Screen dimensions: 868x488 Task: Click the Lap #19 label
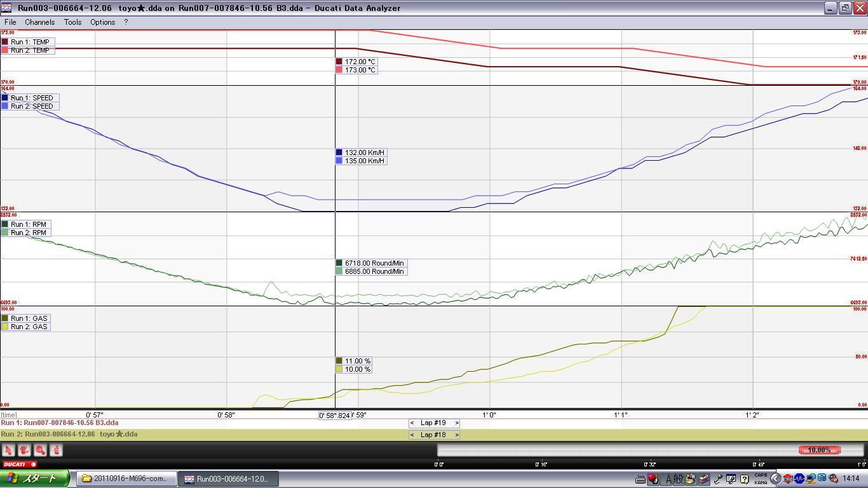point(433,423)
